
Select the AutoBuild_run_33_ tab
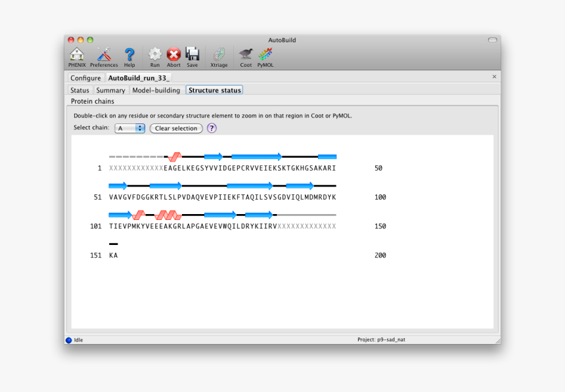(x=139, y=78)
